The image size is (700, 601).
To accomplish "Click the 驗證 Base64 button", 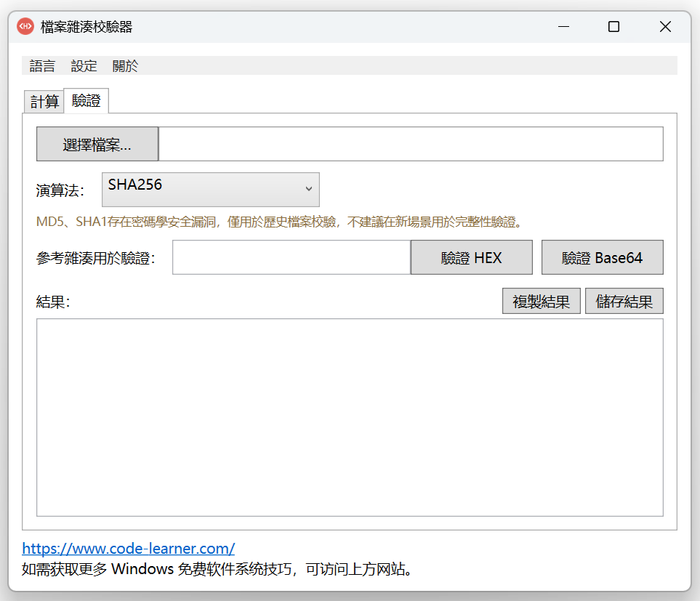I will (x=602, y=257).
